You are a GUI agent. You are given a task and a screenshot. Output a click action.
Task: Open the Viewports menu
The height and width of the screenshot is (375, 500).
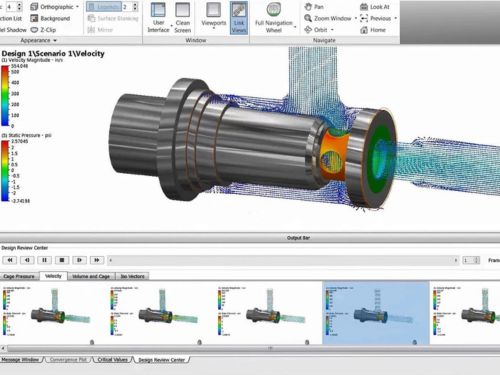[x=214, y=16]
